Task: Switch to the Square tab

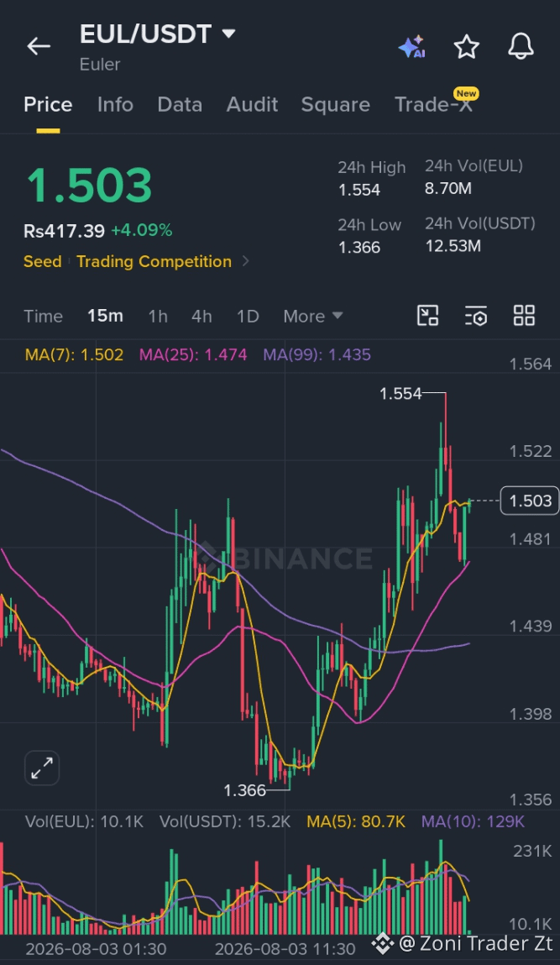Action: 335,105
